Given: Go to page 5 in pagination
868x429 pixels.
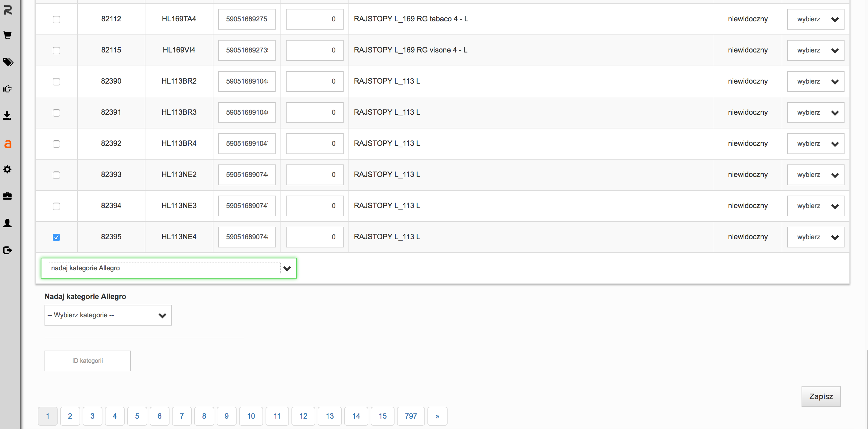Looking at the screenshot, I should point(137,416).
